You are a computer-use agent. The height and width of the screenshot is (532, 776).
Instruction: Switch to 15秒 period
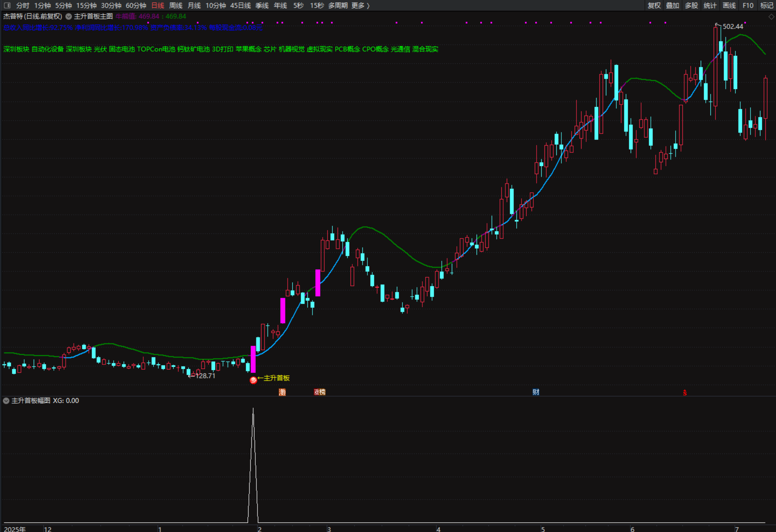[x=317, y=5]
